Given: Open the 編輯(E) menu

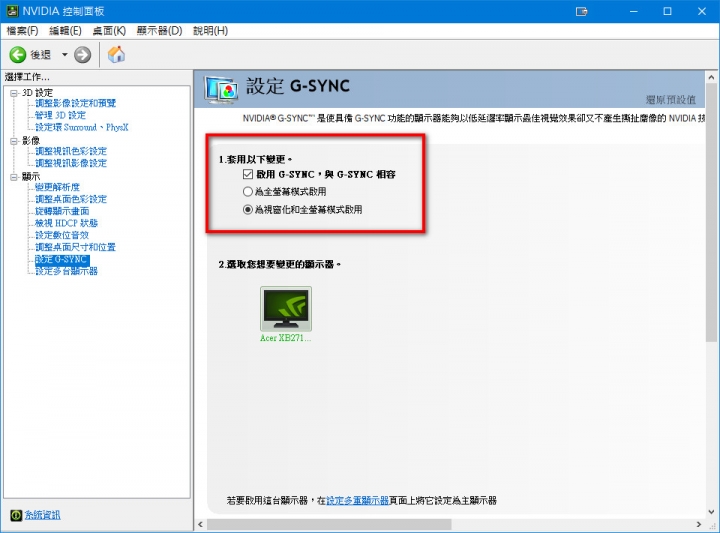Looking at the screenshot, I should (65, 31).
